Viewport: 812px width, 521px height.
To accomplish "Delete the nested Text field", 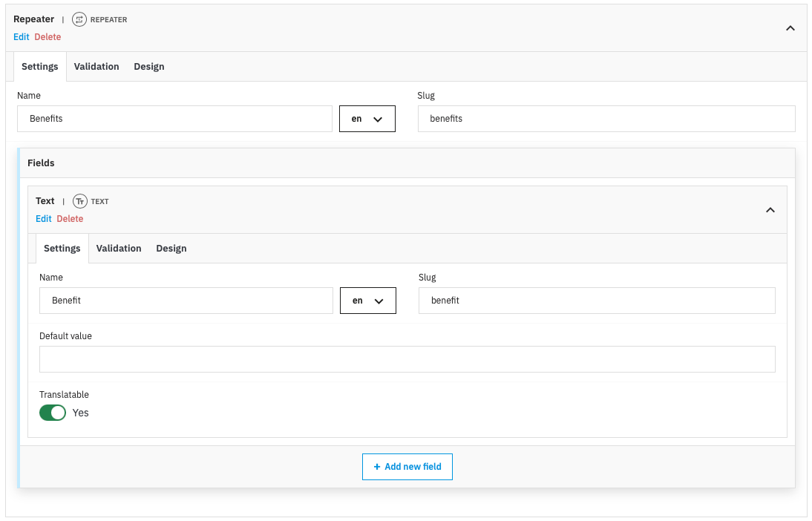I will tap(70, 219).
